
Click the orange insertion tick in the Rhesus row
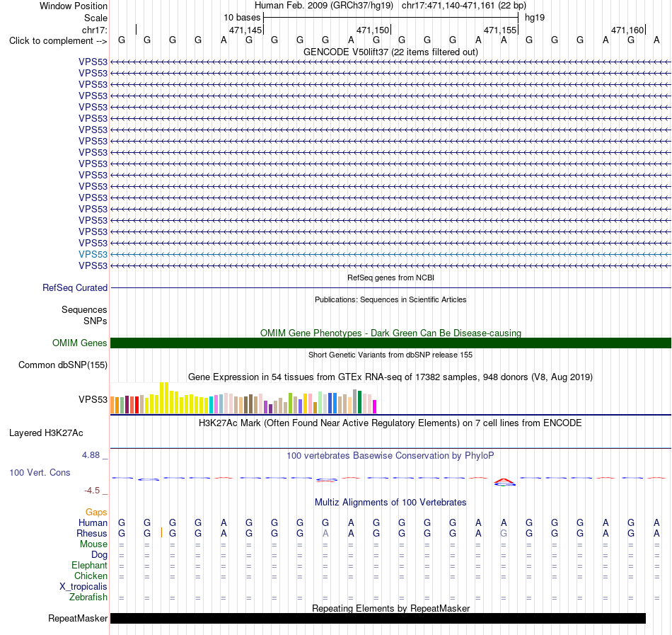tap(161, 532)
